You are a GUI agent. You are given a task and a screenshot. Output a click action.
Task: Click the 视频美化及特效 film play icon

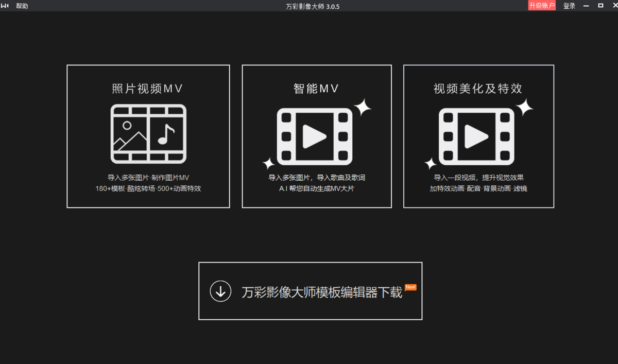[476, 136]
